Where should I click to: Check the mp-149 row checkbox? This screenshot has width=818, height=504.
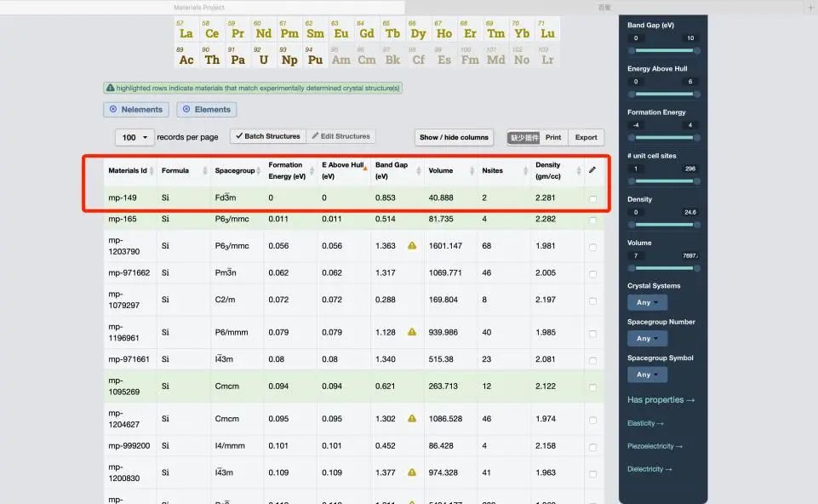(592, 198)
